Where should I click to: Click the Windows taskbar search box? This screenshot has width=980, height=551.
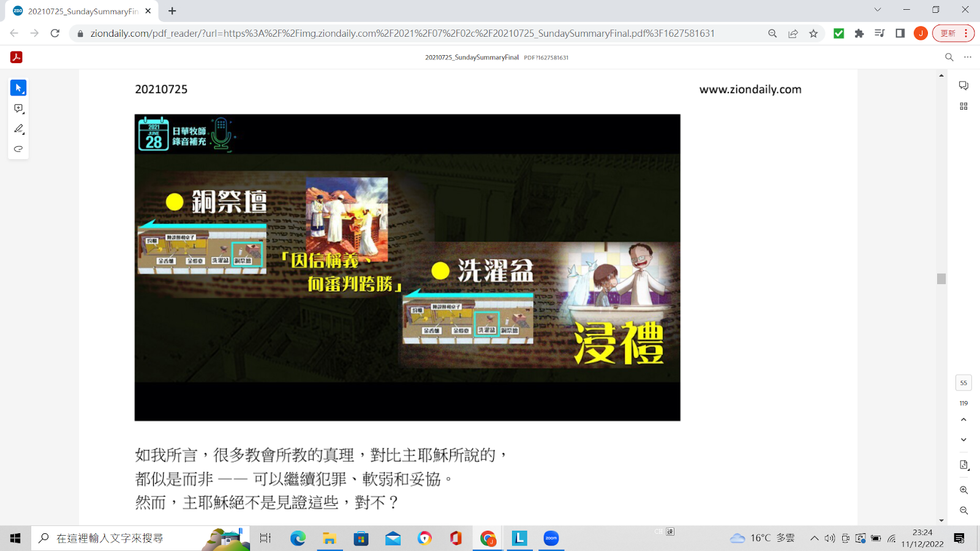[x=141, y=538]
